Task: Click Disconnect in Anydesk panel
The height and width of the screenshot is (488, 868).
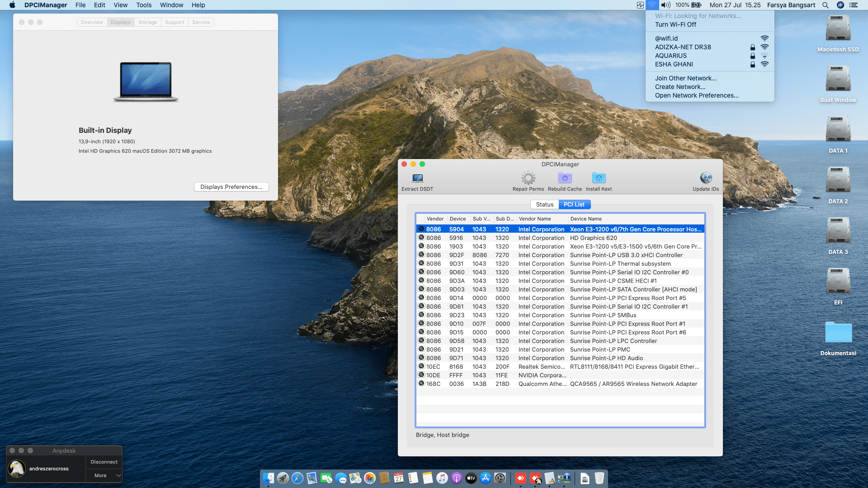Action: click(x=104, y=462)
